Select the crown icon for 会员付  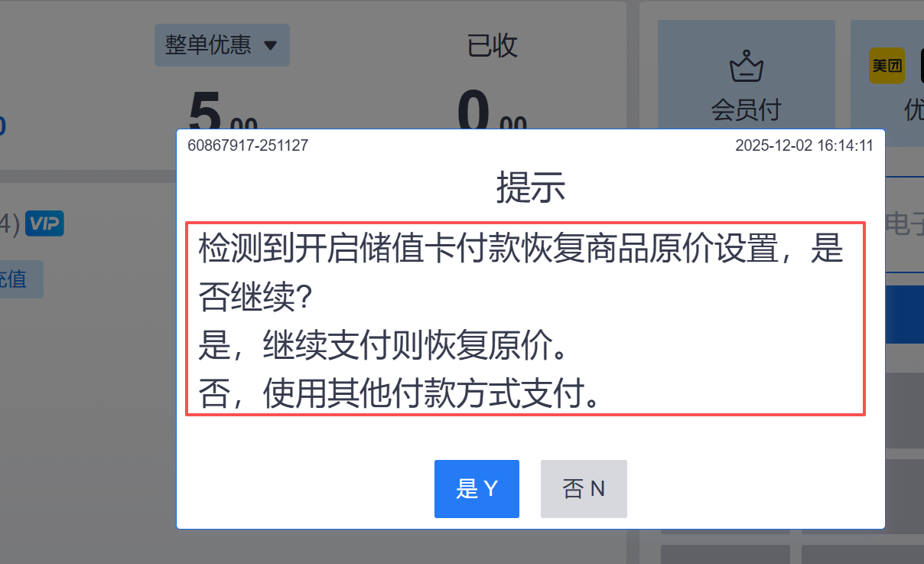(746, 67)
